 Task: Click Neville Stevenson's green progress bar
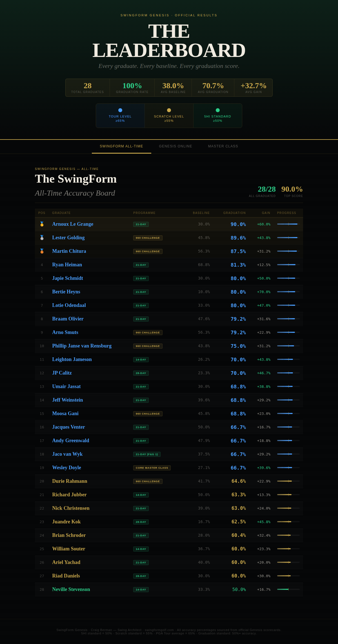click(x=288, y=589)
